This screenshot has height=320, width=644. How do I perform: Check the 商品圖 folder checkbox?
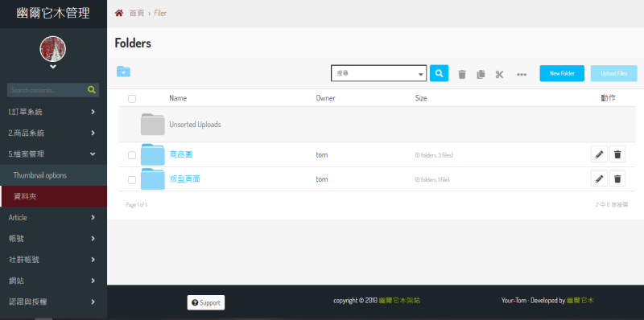pos(132,155)
